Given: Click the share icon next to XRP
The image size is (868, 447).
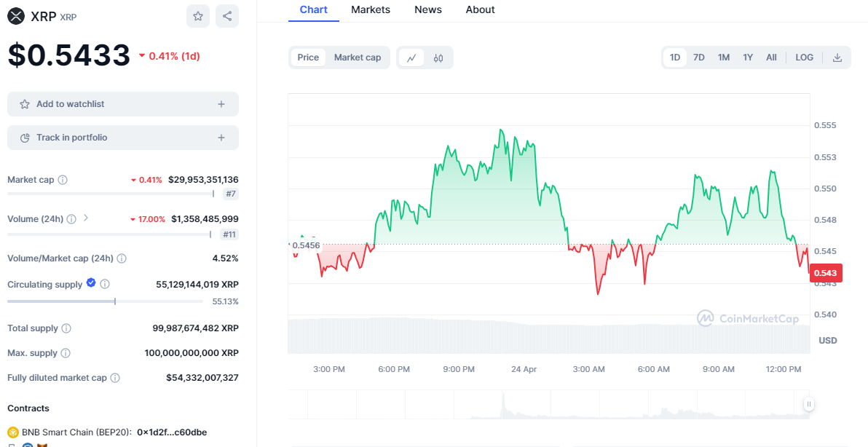Looking at the screenshot, I should 227,16.
